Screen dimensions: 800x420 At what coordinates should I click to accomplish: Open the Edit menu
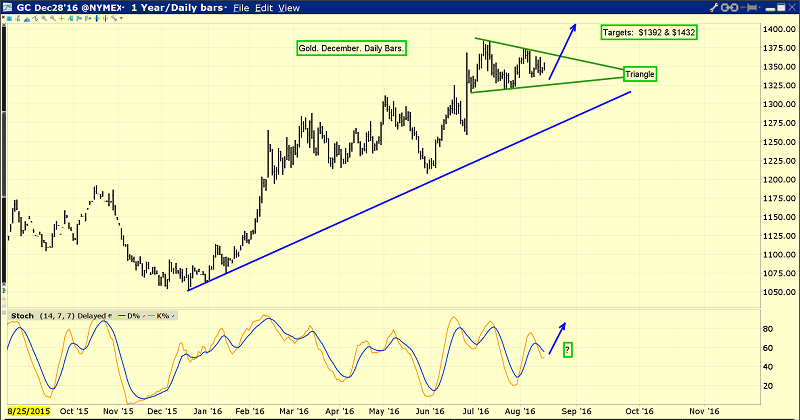[x=264, y=8]
